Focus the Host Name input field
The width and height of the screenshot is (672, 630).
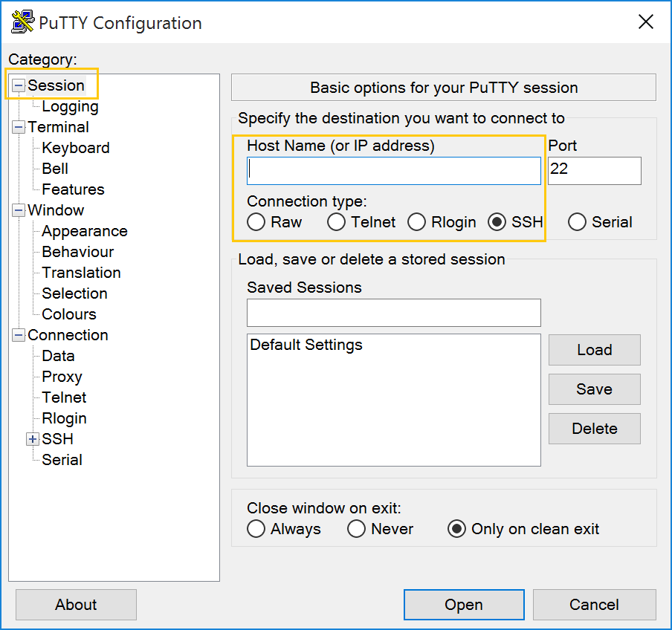point(394,171)
